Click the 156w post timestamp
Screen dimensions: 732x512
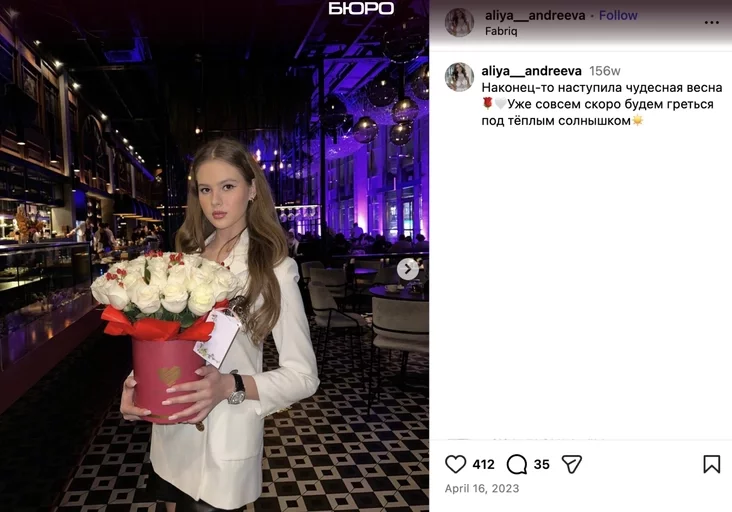click(x=605, y=71)
